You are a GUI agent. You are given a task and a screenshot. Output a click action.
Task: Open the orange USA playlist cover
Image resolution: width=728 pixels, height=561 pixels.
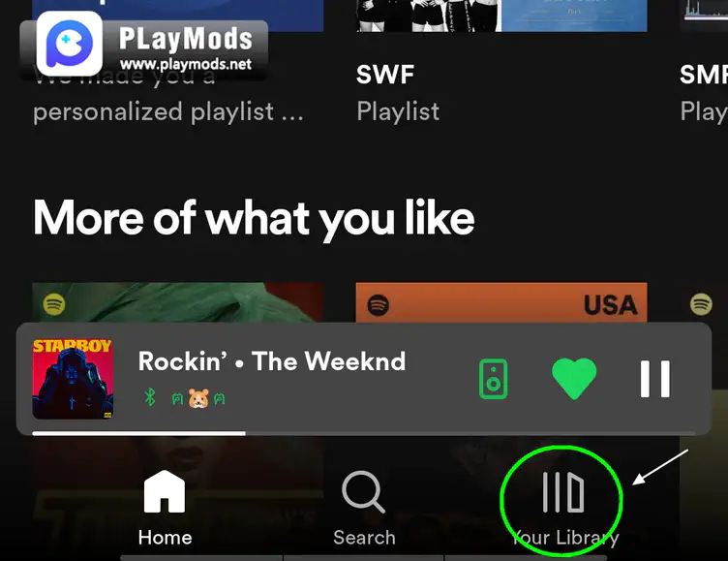[x=501, y=302]
